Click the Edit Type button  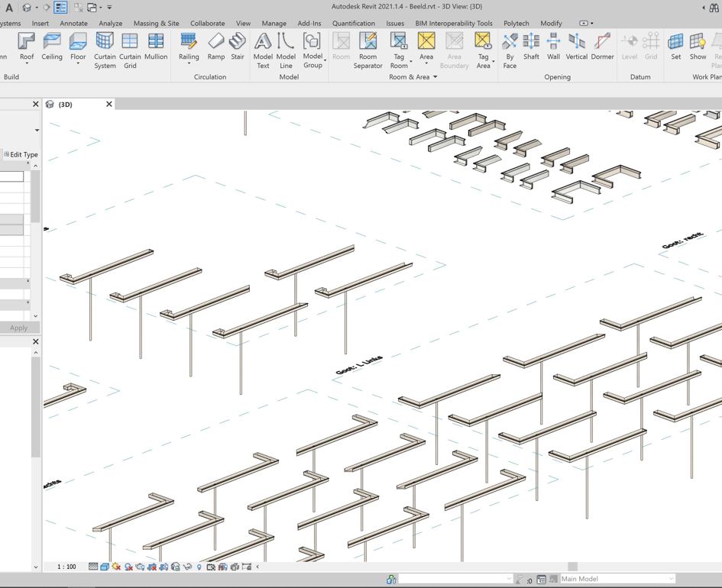pyautogui.click(x=21, y=154)
